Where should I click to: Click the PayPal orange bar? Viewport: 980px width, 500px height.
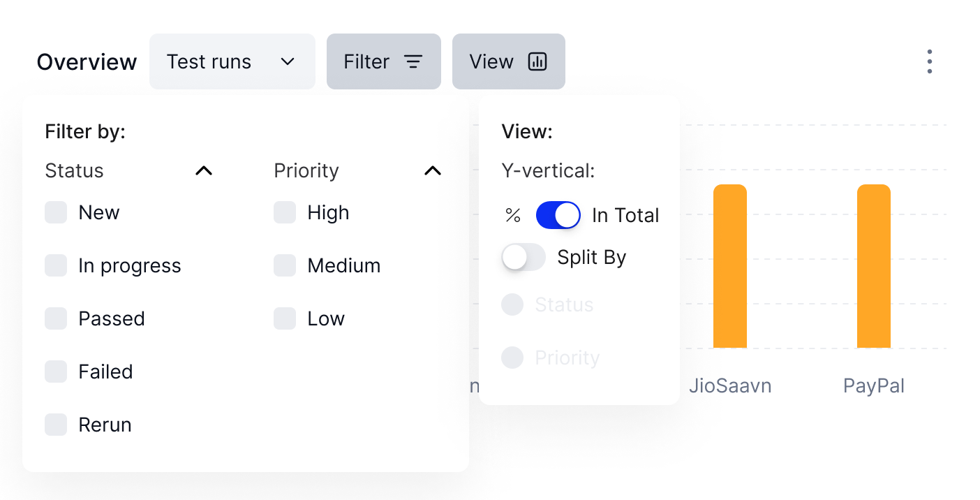coord(874,266)
